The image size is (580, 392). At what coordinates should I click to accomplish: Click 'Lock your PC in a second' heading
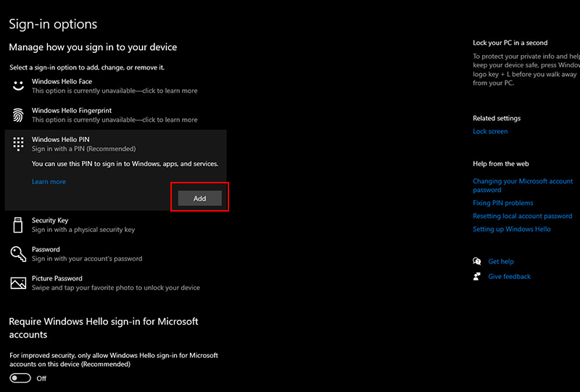[510, 43]
